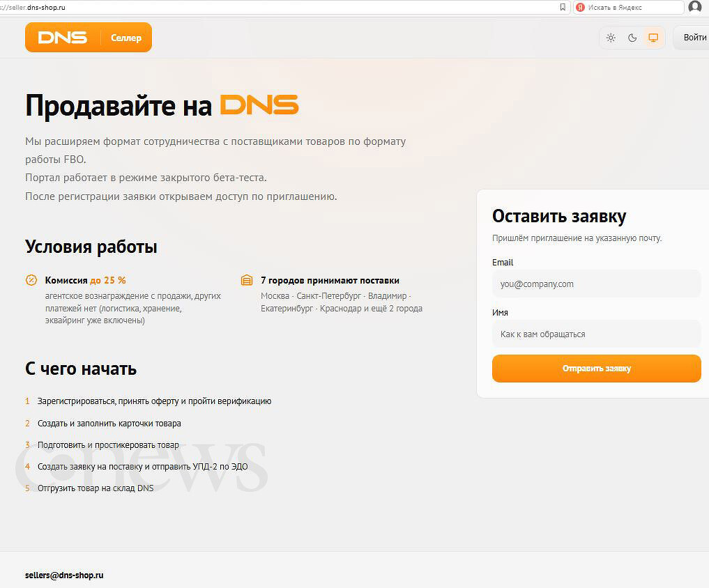Click 'Отгрузить товар на склад DNS'
The image size is (709, 588).
[96, 488]
